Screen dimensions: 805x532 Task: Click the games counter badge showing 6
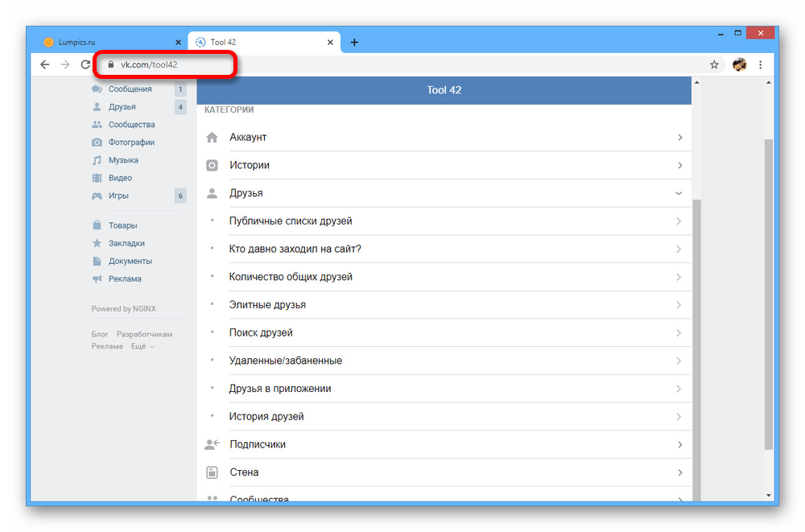tap(180, 196)
